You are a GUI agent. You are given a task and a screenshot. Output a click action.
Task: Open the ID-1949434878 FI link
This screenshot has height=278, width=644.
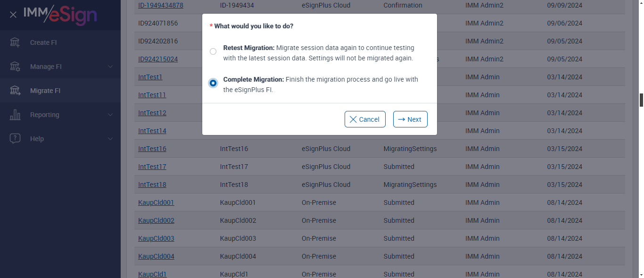tap(160, 6)
